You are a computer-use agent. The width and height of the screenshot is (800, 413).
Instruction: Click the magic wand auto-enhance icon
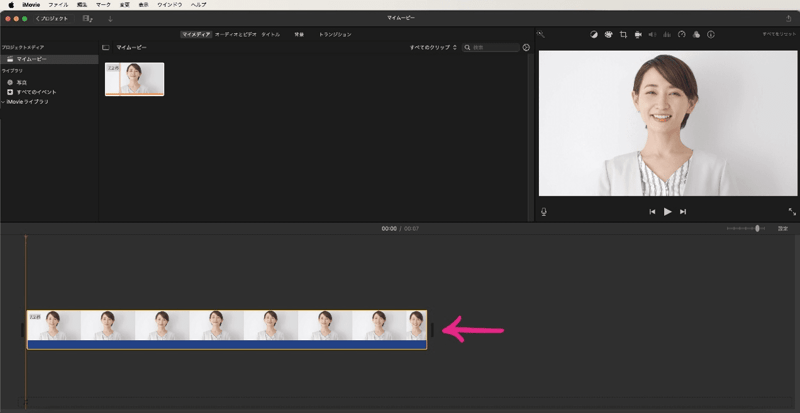click(x=541, y=34)
